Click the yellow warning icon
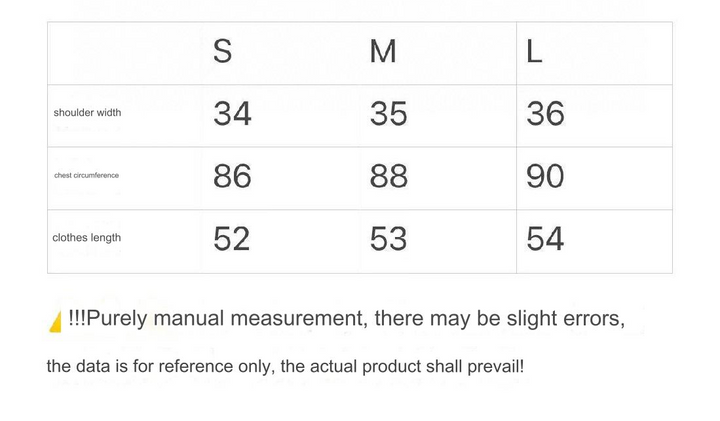 [55, 321]
